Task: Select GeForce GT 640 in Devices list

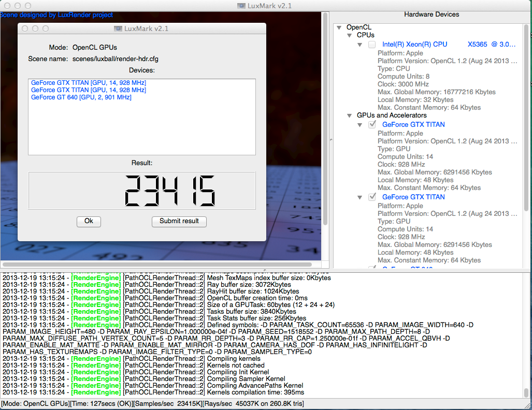Action: [81, 97]
